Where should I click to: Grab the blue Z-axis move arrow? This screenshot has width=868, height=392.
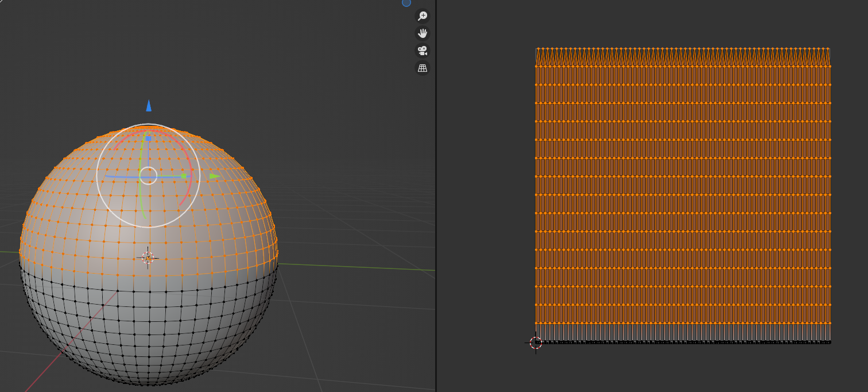pyautogui.click(x=149, y=106)
